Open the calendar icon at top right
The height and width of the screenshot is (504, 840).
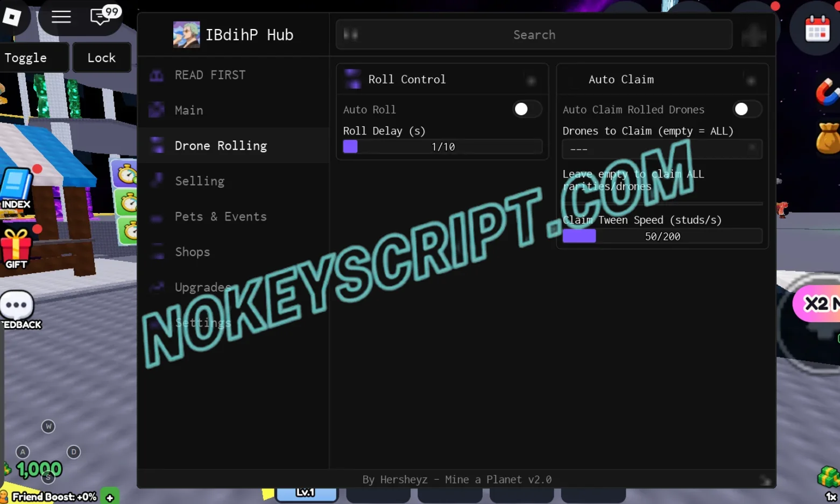pyautogui.click(x=817, y=28)
